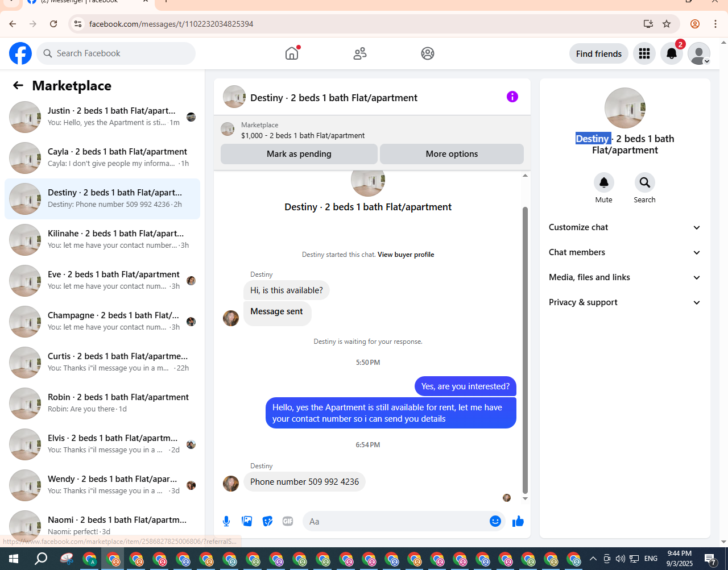Go to the Home feed icon
728x570 pixels.
(x=292, y=53)
